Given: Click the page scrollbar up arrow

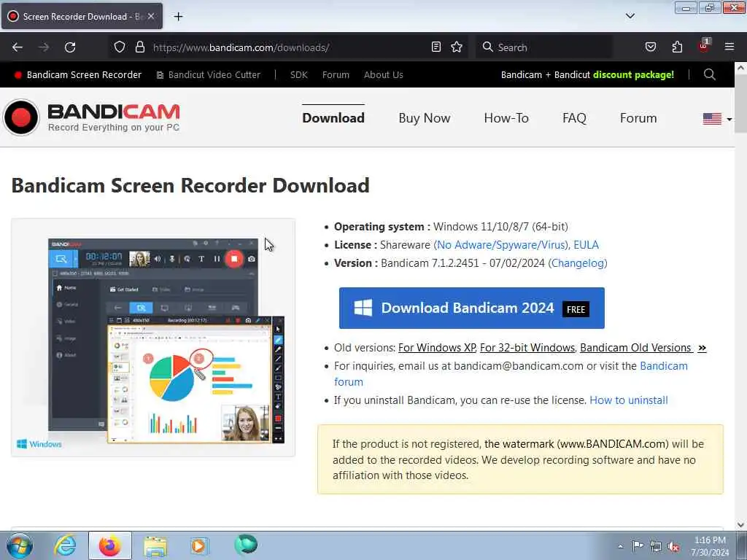Looking at the screenshot, I should 741,68.
